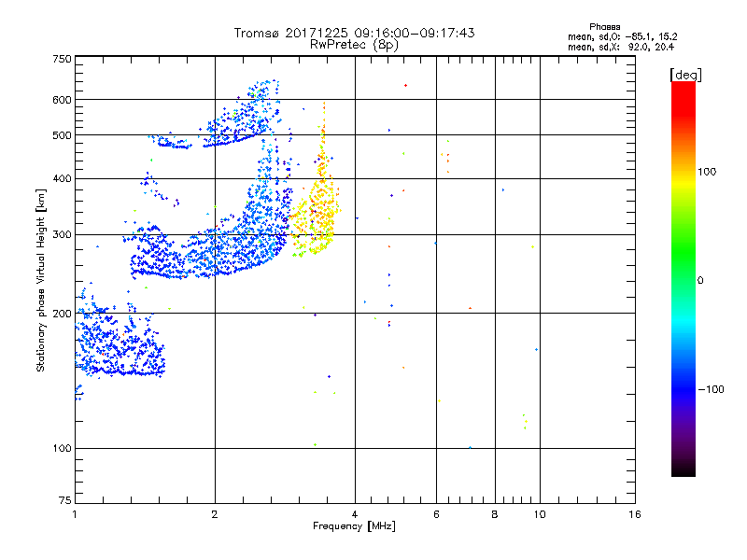Click the y-axis tick label "200"
The height and width of the screenshot is (560, 747).
click(x=62, y=314)
